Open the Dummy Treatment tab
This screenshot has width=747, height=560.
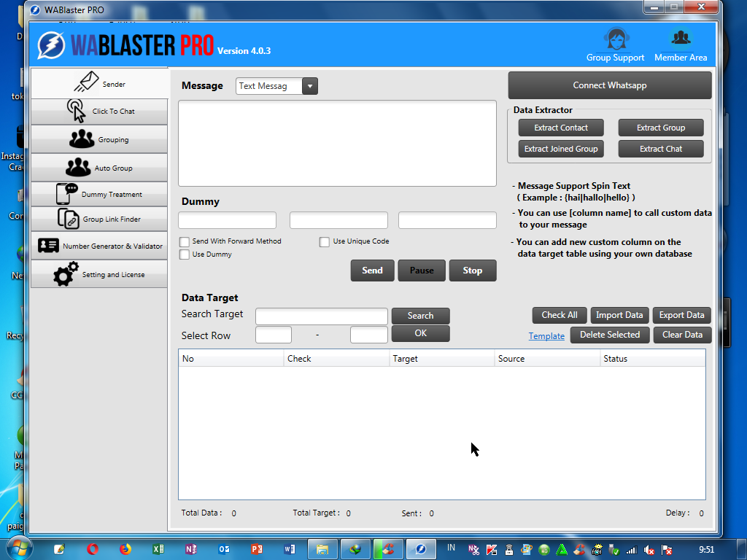[99, 194]
